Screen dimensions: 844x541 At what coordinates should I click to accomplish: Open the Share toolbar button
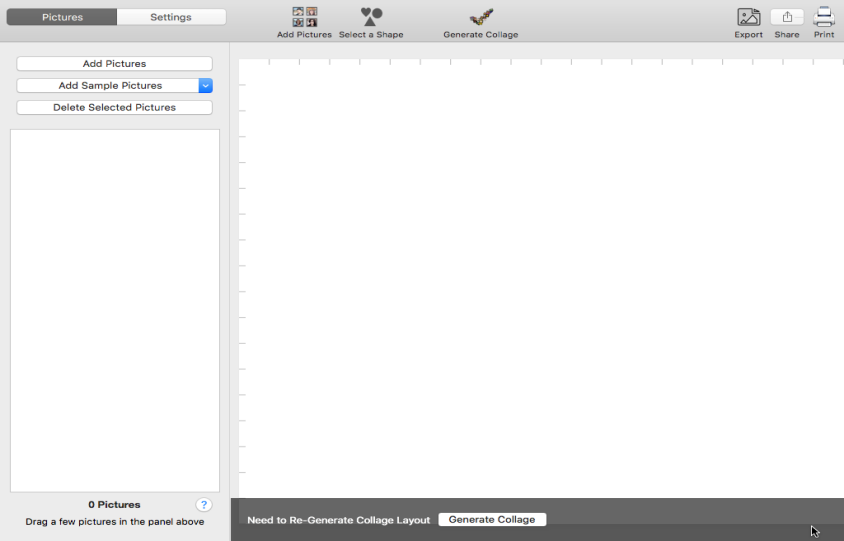[787, 17]
